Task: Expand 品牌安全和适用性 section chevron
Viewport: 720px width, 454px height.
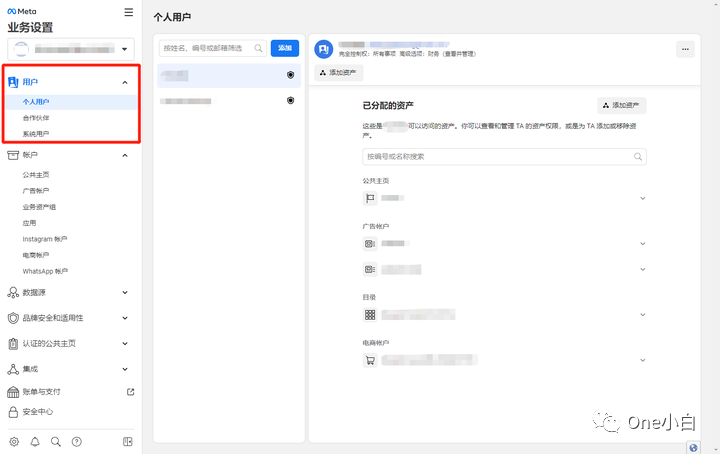Action: 124,318
